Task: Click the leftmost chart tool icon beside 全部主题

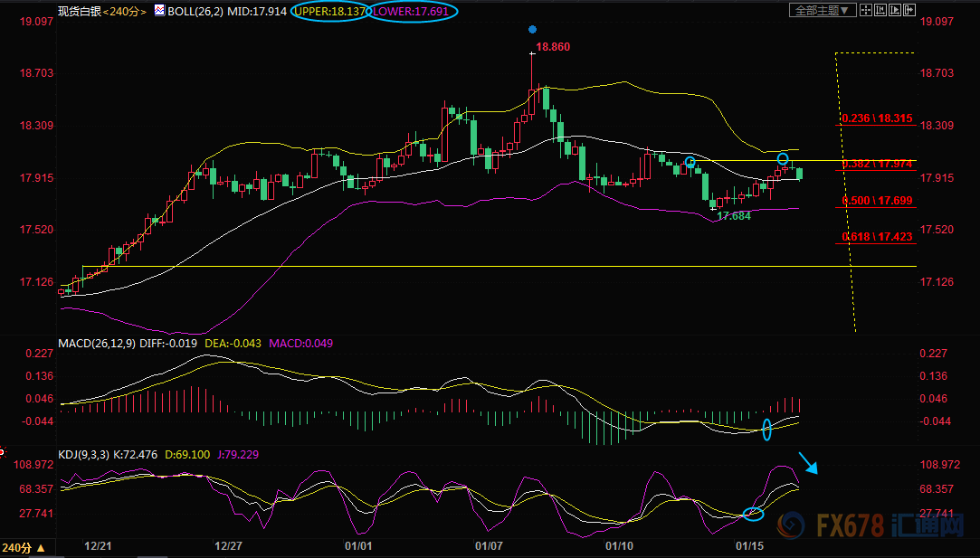Action: [x=865, y=11]
